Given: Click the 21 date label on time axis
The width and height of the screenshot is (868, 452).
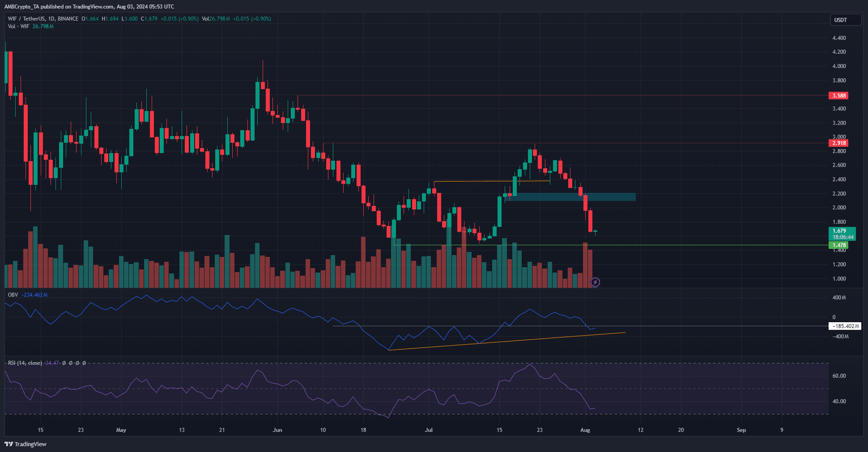Looking at the screenshot, I should [x=222, y=430].
